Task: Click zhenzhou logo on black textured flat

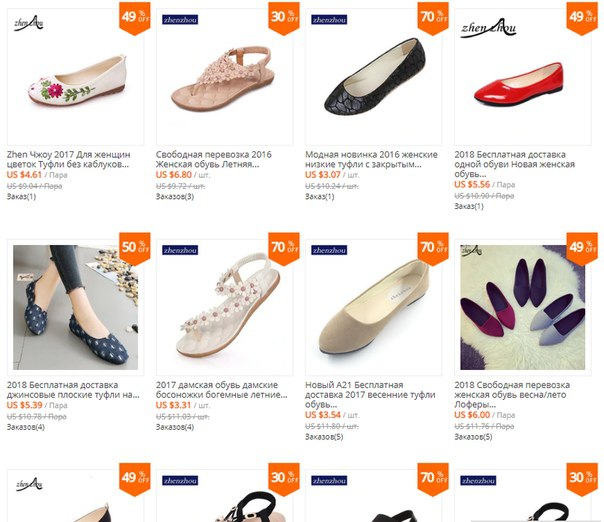Action: click(x=329, y=20)
